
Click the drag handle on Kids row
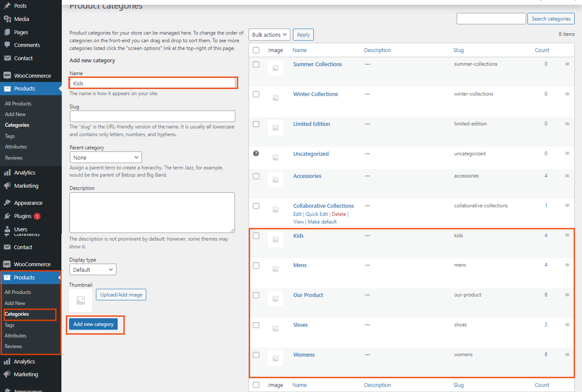[x=567, y=235]
